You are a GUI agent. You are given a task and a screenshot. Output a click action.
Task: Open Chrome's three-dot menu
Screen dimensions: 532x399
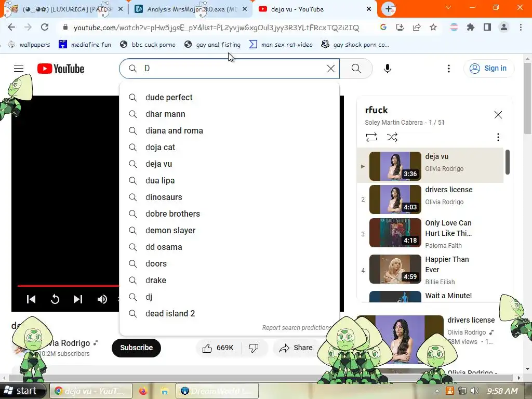[521, 28]
